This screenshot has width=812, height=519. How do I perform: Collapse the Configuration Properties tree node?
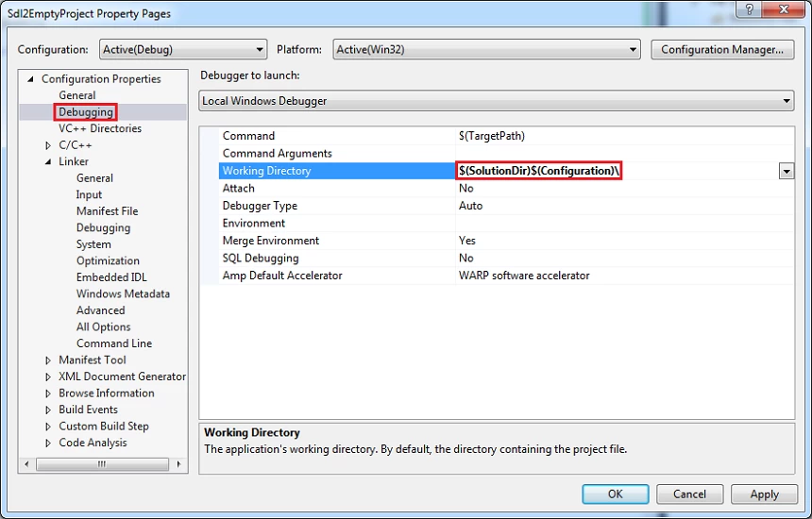pos(31,79)
